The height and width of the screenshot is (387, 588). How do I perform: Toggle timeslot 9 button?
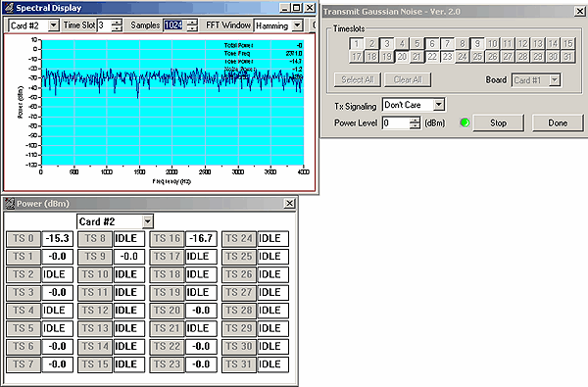tap(477, 43)
